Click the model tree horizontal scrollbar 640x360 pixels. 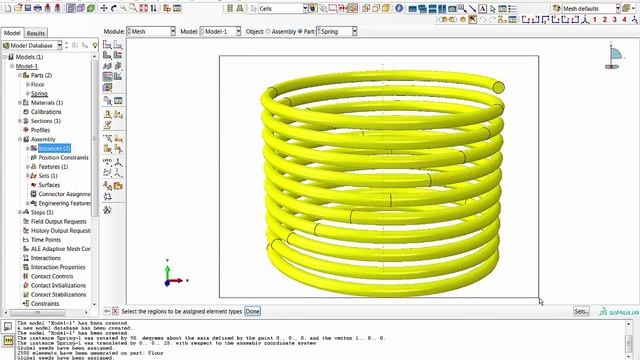click(x=38, y=313)
